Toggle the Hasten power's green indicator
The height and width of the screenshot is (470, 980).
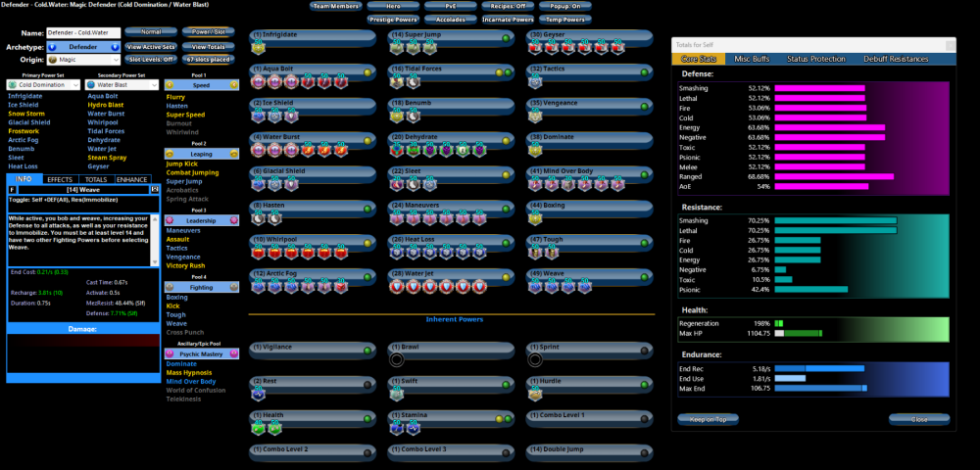point(367,209)
